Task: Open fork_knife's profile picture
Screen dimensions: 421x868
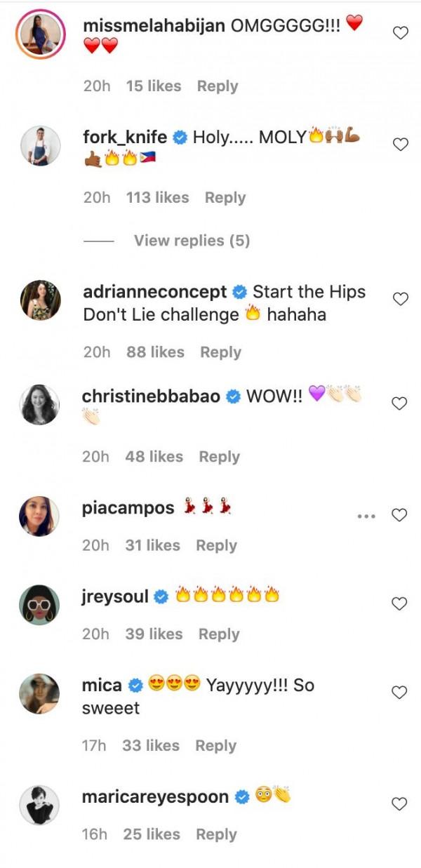Action: 39,147
